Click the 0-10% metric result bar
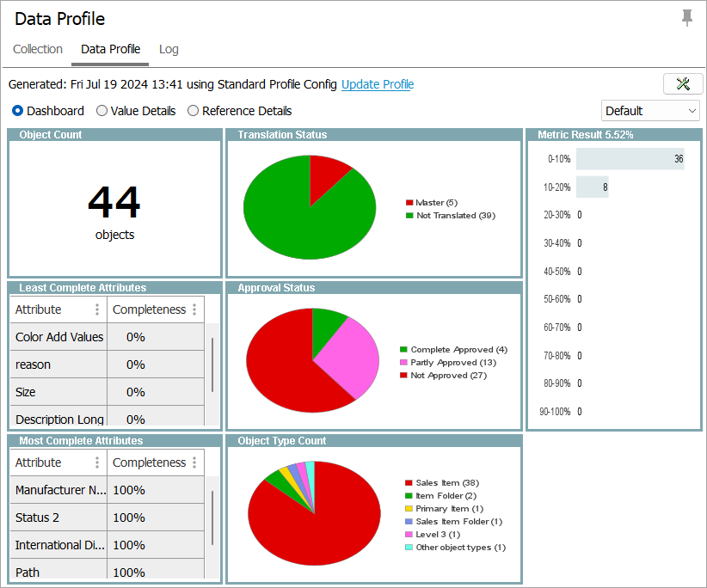 click(630, 159)
